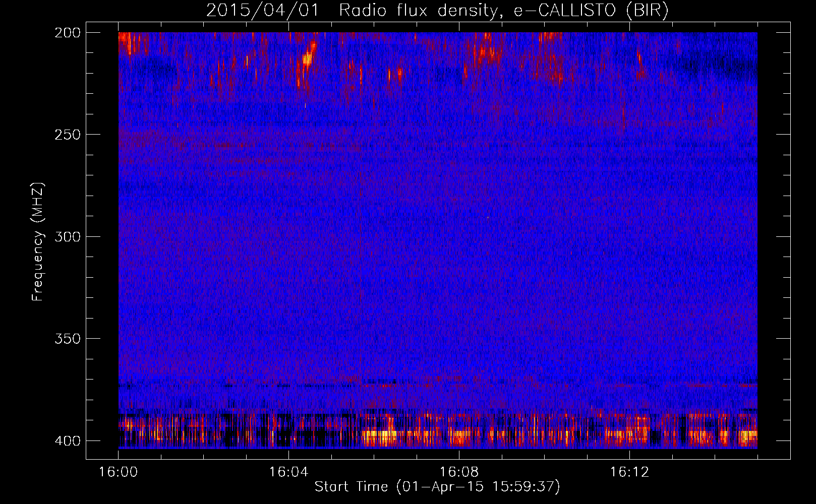Click the "Start Time (01-Apr-15 15:59:37)" axis label
Viewport: 816px width, 504px height.
coord(437,486)
